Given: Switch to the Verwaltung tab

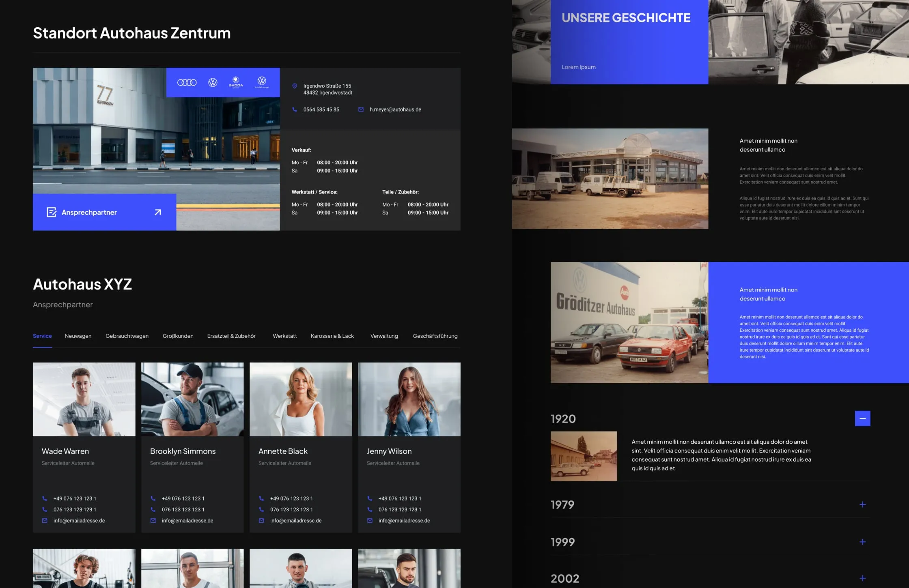Looking at the screenshot, I should pos(384,336).
